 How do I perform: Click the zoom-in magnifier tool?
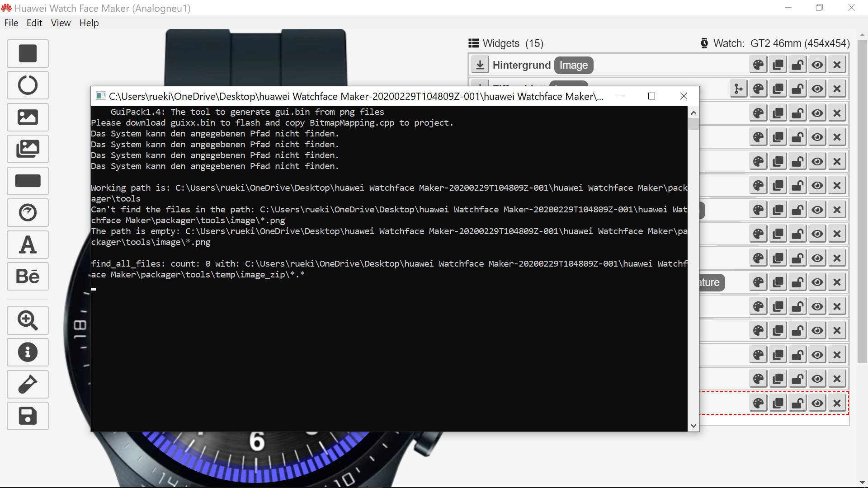coord(28,320)
